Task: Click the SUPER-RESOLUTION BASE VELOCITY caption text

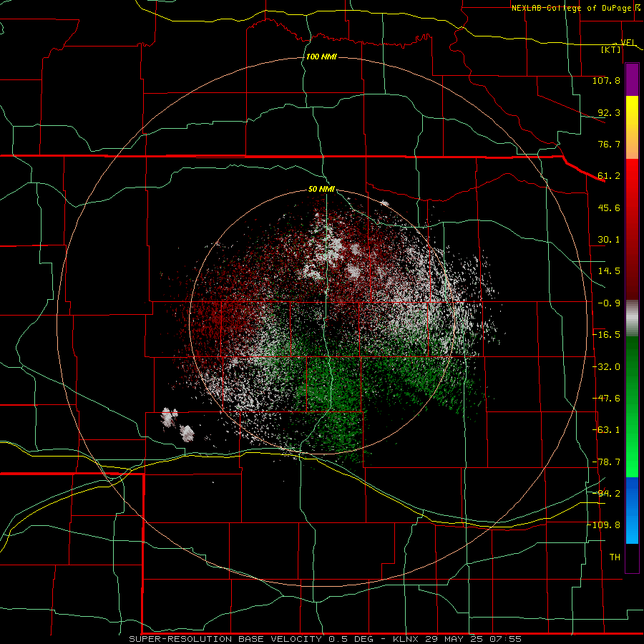Action: pos(225,639)
